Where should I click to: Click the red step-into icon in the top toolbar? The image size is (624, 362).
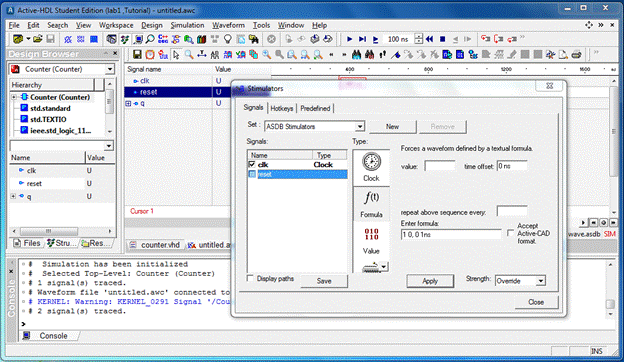click(485, 39)
